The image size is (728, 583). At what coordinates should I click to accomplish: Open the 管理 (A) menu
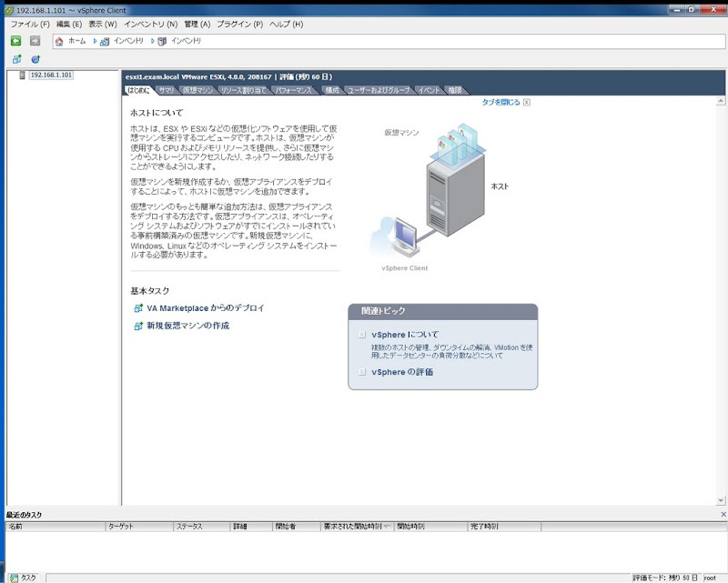coord(197,25)
